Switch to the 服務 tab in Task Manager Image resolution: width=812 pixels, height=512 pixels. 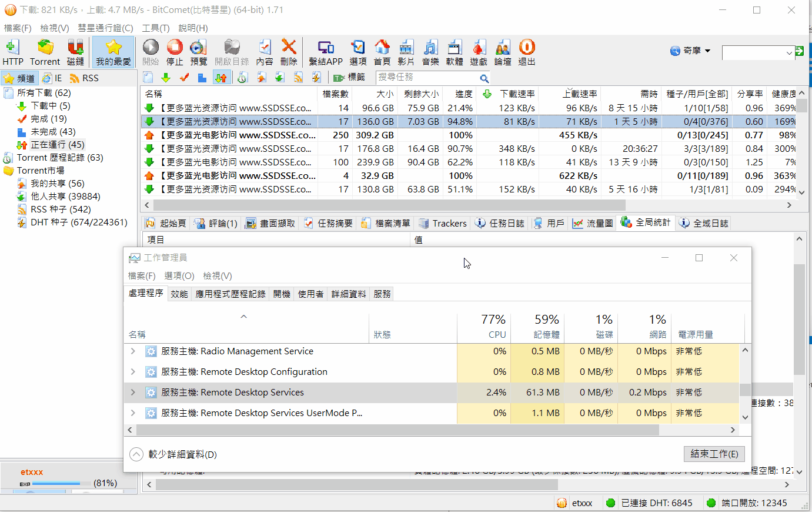[x=382, y=294]
